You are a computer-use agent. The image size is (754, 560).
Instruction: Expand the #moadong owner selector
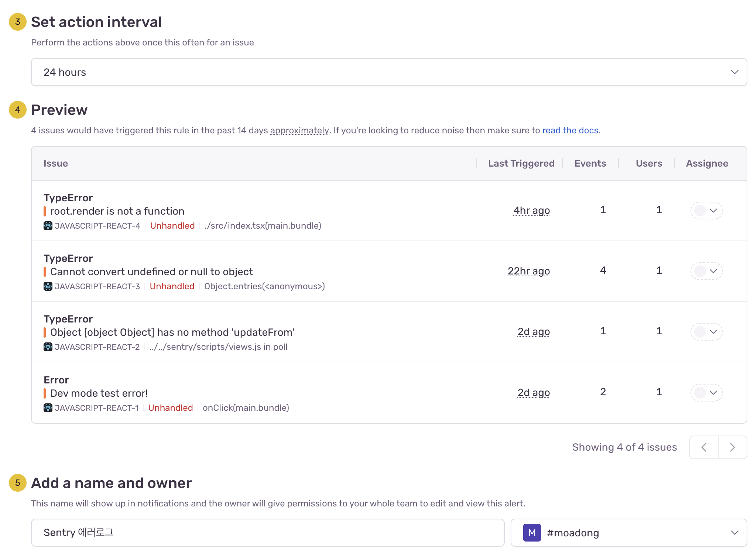(x=734, y=533)
